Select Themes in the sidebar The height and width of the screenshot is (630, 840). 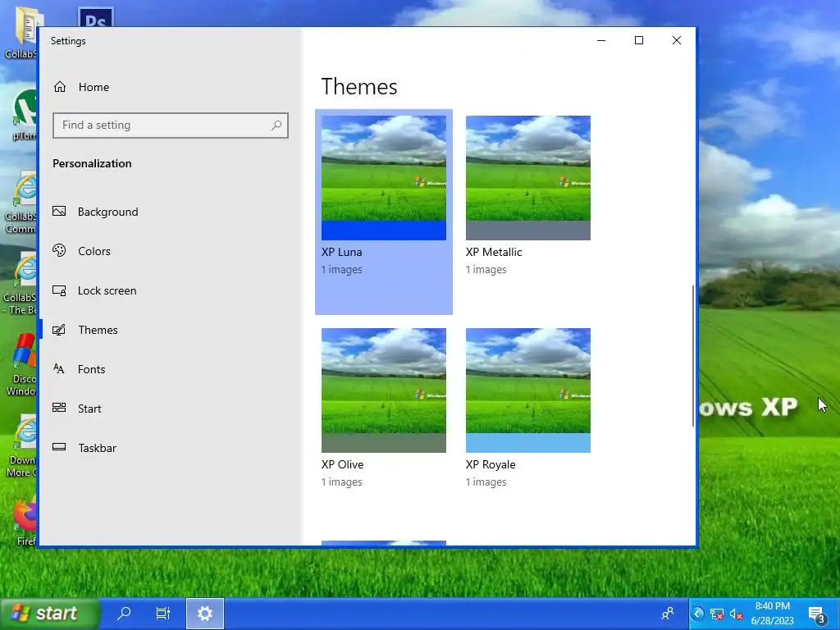pos(85,330)
